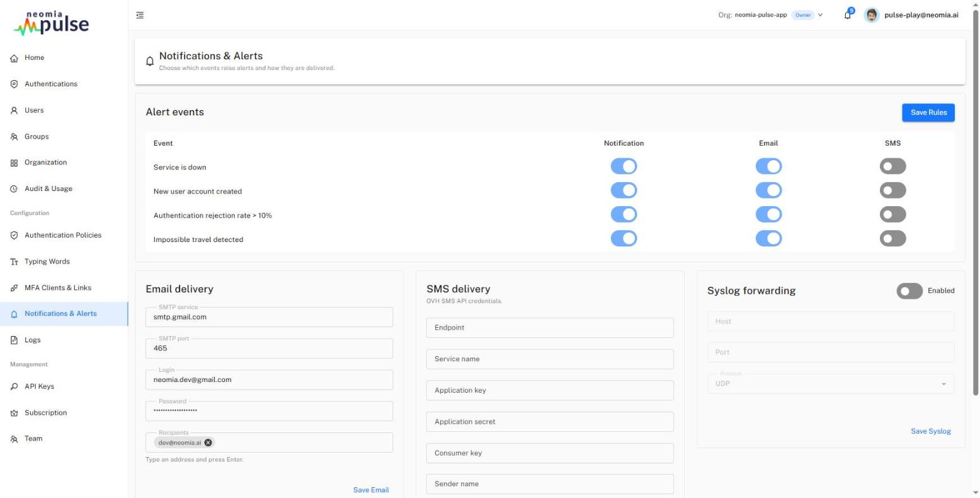The image size is (980, 498).
Task: Click the Typing Words text icon
Action: click(x=14, y=262)
